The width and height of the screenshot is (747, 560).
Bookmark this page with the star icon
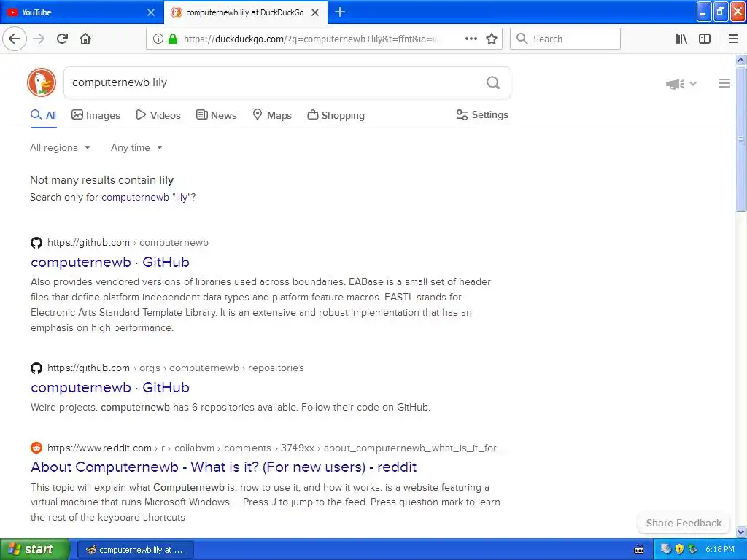pyautogui.click(x=492, y=39)
